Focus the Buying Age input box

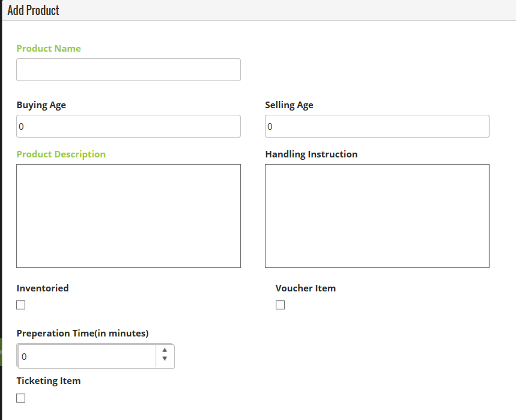pos(128,126)
